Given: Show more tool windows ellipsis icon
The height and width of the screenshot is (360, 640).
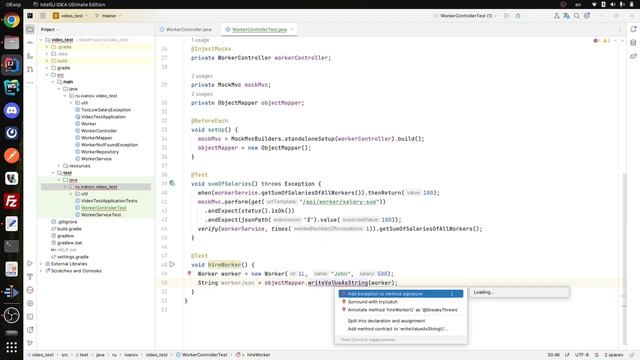Looking at the screenshot, I should tap(30, 82).
